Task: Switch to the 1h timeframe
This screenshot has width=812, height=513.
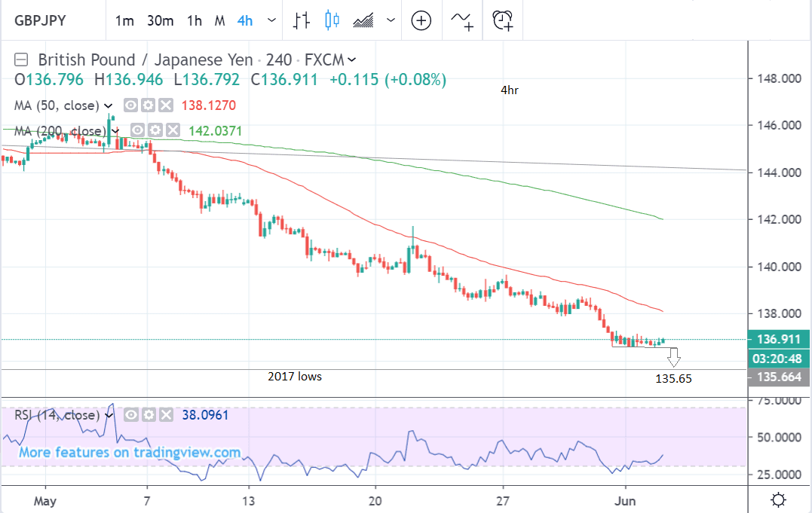Action: pyautogui.click(x=195, y=20)
